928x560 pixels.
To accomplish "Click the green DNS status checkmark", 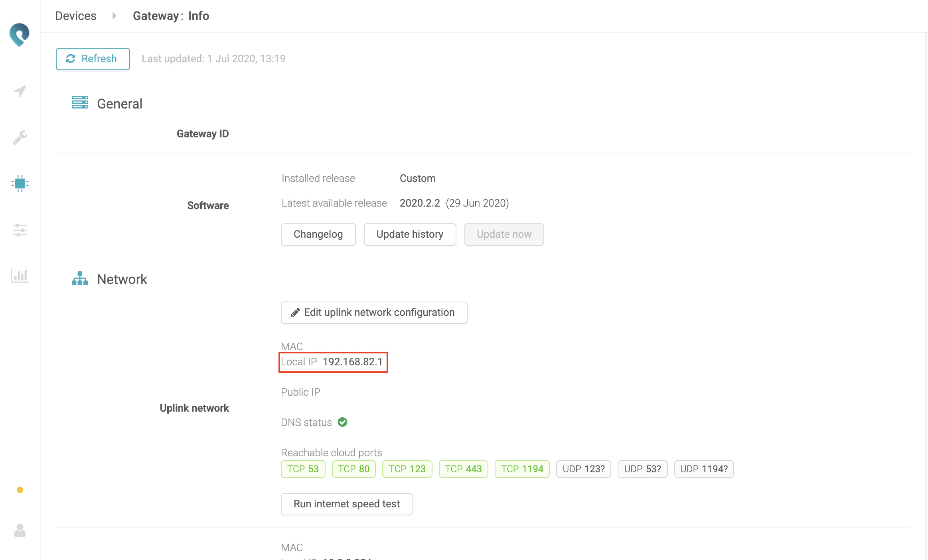I will (x=343, y=422).
